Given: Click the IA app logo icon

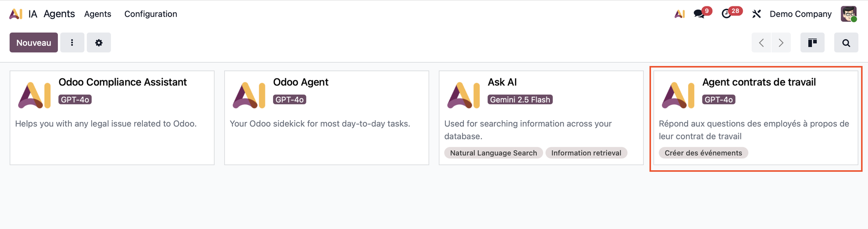Looking at the screenshot, I should (x=16, y=14).
